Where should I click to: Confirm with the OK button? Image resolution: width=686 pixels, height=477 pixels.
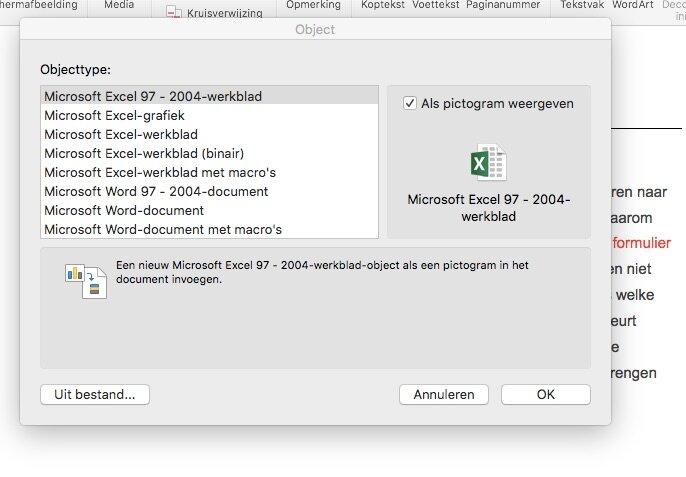[x=545, y=394]
